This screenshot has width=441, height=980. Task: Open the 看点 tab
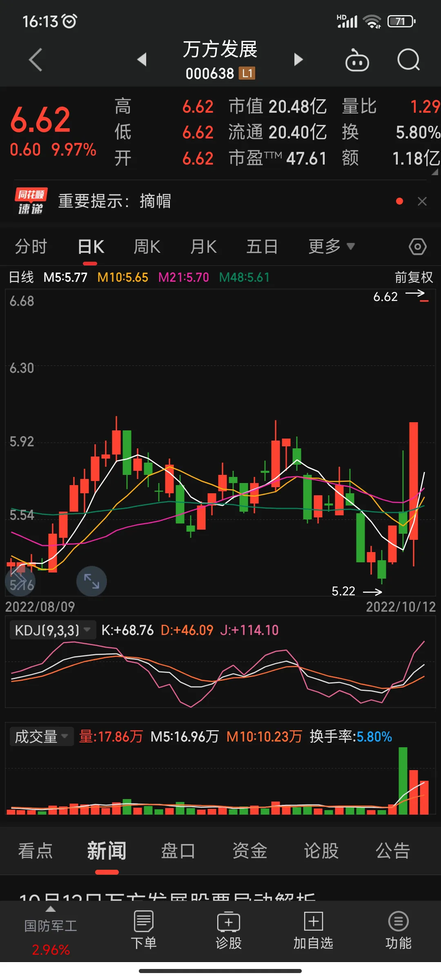36,851
